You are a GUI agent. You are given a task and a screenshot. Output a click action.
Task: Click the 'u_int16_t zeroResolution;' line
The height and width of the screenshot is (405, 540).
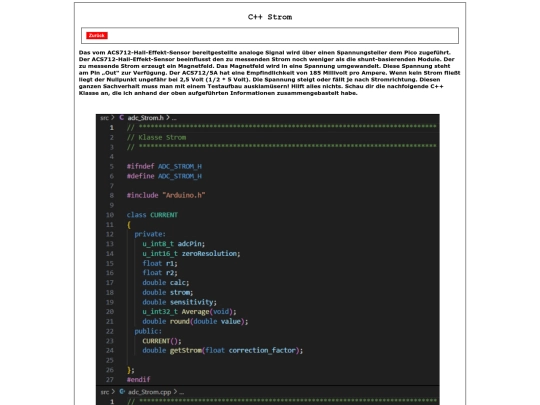point(191,253)
